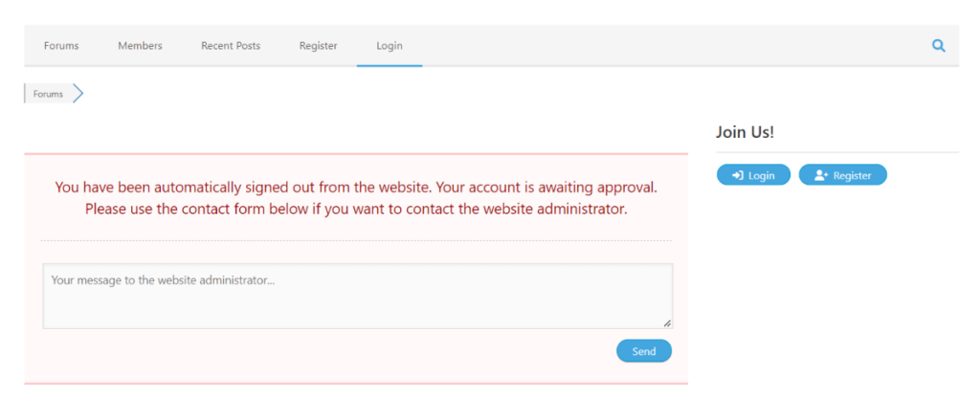The image size is (980, 420).
Task: Click the 'Please use the contact form' line
Action: point(356,208)
